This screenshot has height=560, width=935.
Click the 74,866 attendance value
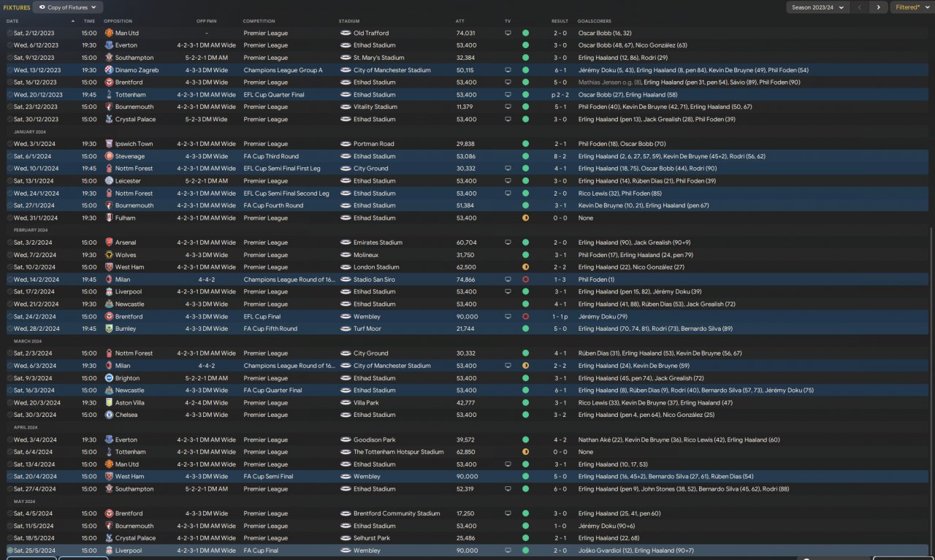[465, 280]
